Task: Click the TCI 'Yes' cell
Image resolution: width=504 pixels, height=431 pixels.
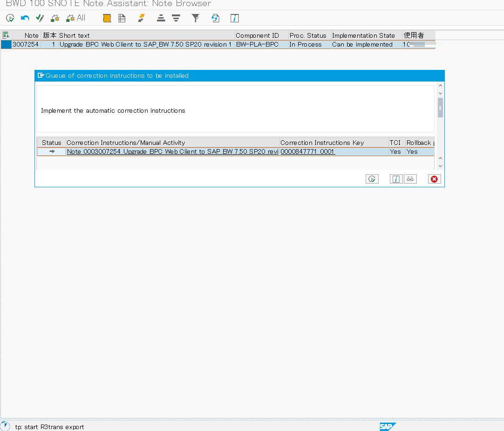Action: (397, 151)
